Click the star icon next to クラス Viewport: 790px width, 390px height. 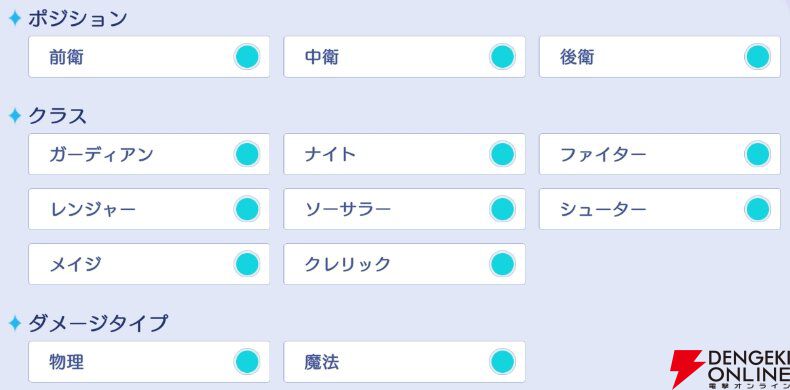[x=15, y=116]
